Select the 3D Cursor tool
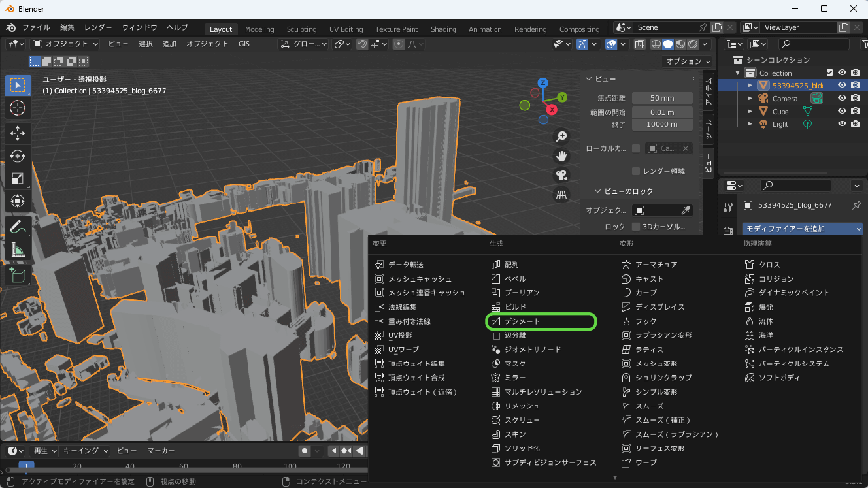 18,108
